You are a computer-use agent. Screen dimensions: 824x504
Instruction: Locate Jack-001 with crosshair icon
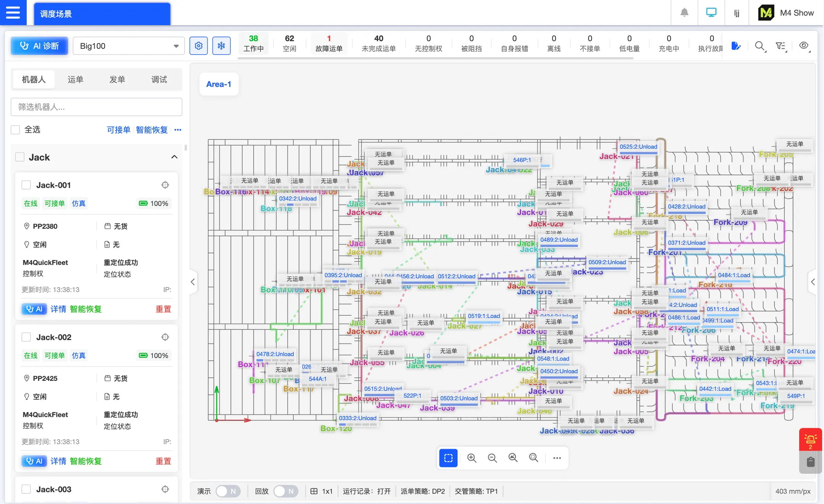165,185
